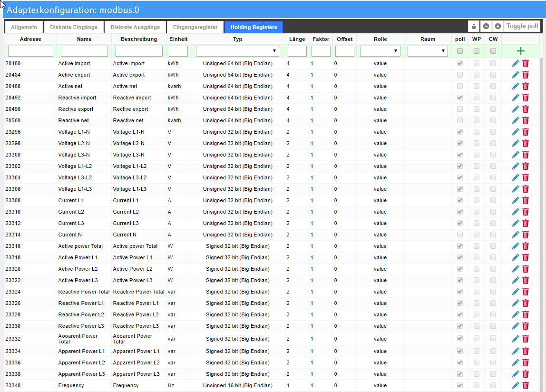Edit the Current L1 row

pos(516,200)
